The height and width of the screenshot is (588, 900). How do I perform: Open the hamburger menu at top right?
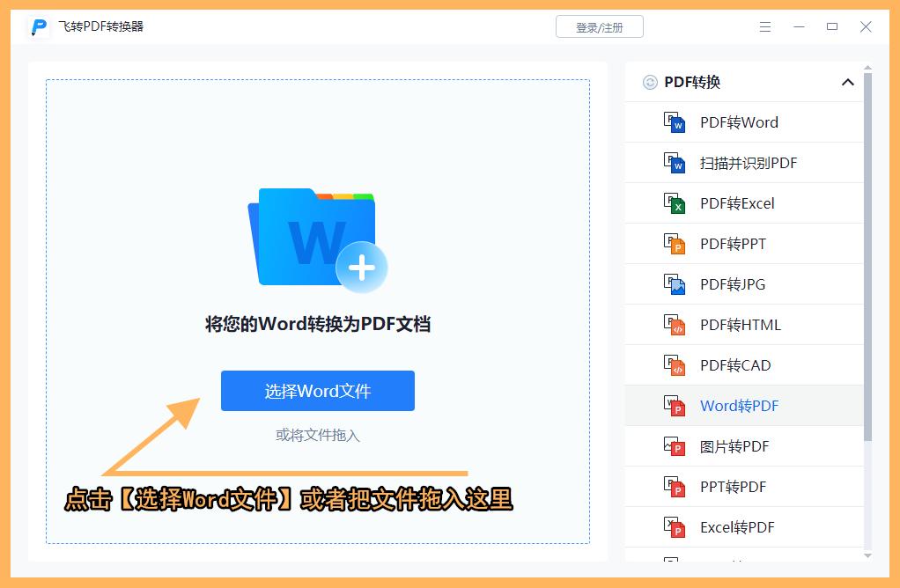(x=764, y=26)
